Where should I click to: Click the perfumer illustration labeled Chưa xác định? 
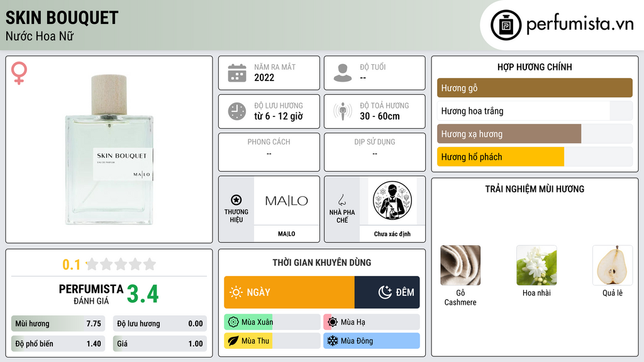(x=392, y=200)
